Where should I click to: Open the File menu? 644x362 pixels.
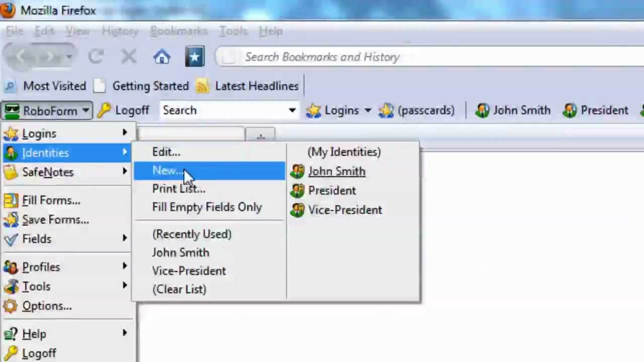[14, 31]
